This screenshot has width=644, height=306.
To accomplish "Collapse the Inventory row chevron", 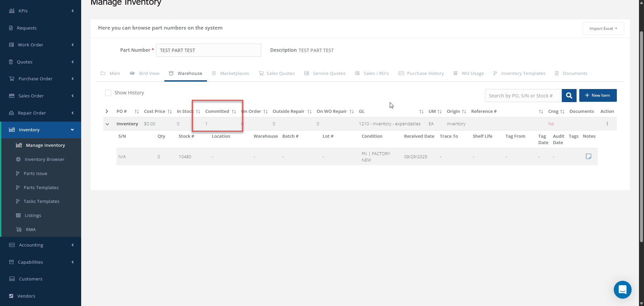I will coord(107,124).
